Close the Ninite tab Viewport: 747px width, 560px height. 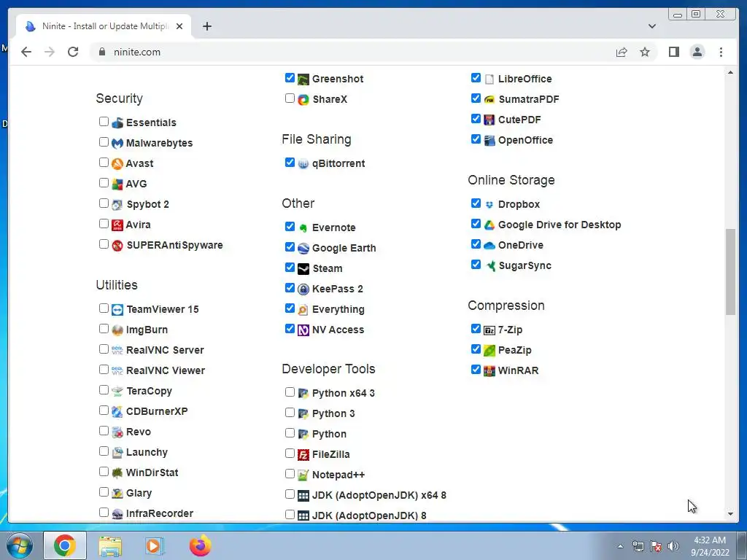(179, 26)
